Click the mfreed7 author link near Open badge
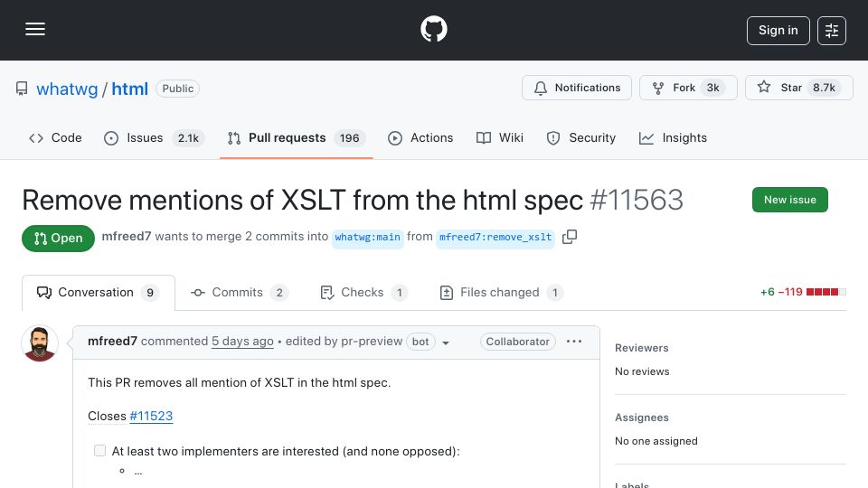 click(x=127, y=236)
